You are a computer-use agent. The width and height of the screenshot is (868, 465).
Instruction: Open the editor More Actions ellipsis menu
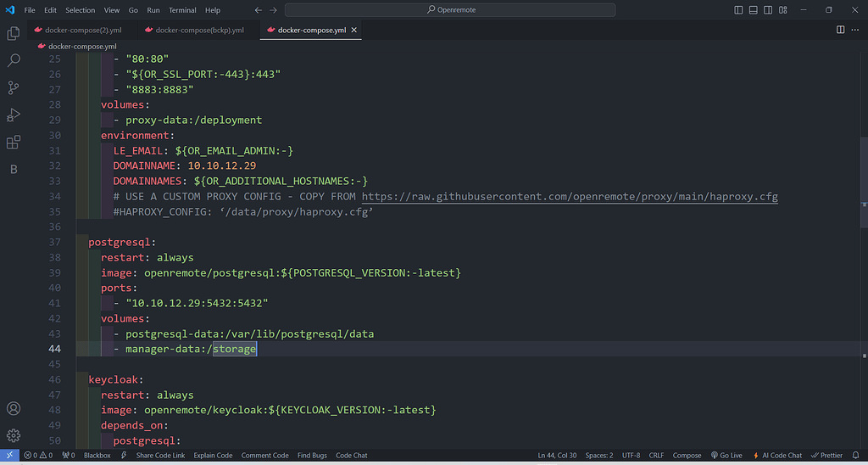(854, 30)
